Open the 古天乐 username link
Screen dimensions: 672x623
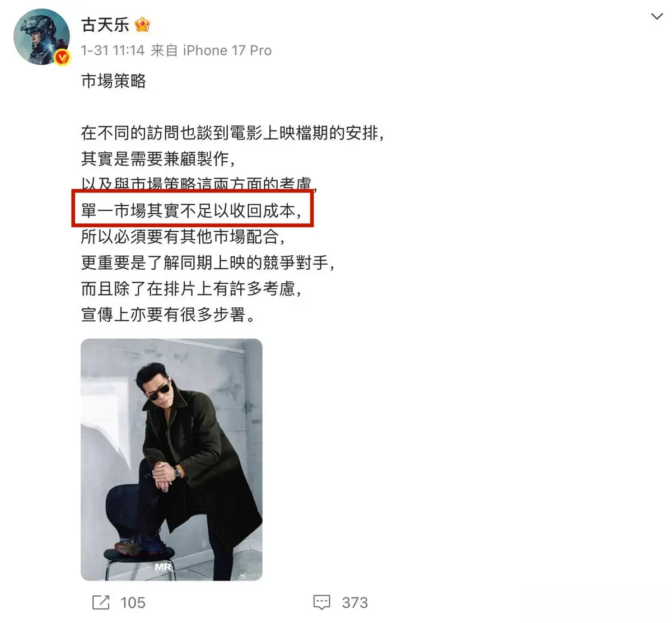pos(105,24)
